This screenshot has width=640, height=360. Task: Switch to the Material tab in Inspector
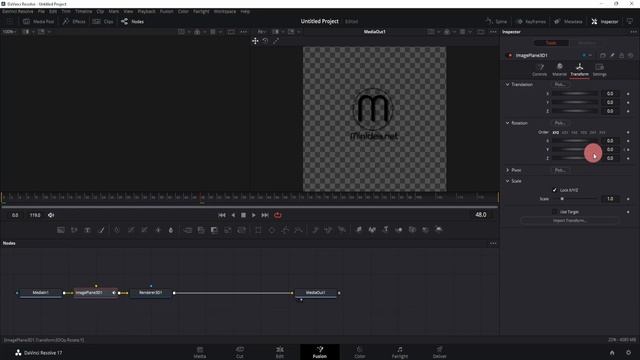click(560, 69)
